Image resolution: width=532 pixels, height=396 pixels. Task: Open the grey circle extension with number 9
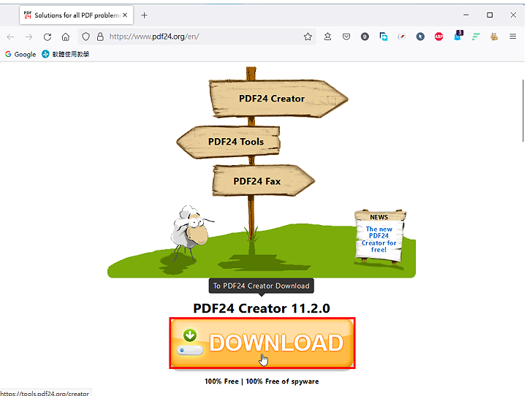(365, 37)
